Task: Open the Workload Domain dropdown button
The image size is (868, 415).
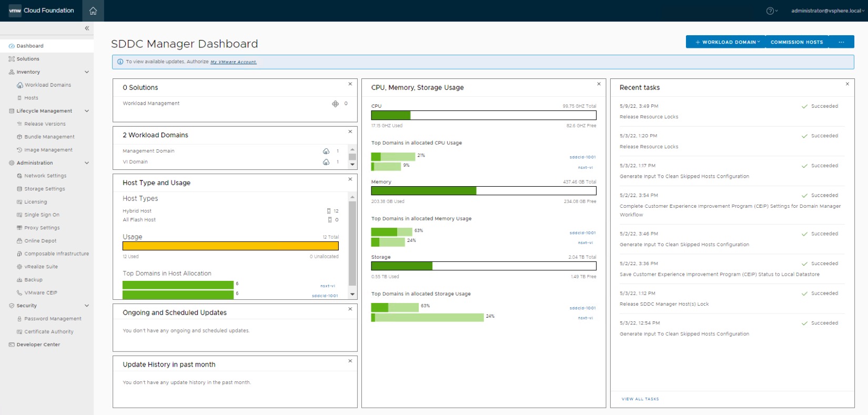Action: pyautogui.click(x=728, y=42)
